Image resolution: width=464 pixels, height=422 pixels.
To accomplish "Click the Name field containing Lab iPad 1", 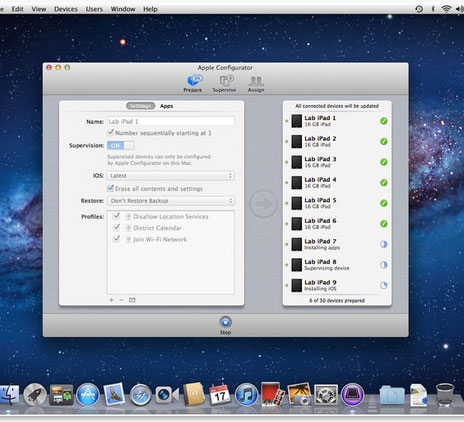I will click(x=171, y=121).
